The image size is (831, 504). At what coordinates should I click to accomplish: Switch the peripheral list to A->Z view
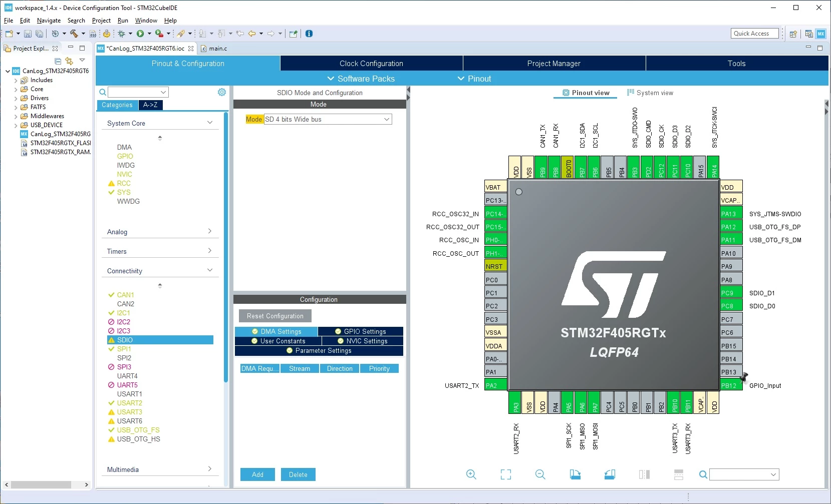pos(150,105)
